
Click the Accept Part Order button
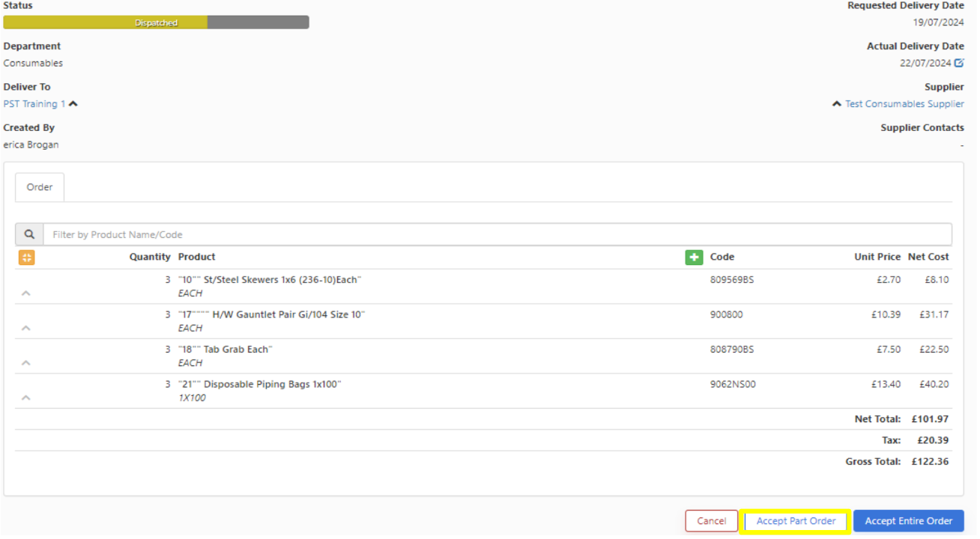pos(795,521)
